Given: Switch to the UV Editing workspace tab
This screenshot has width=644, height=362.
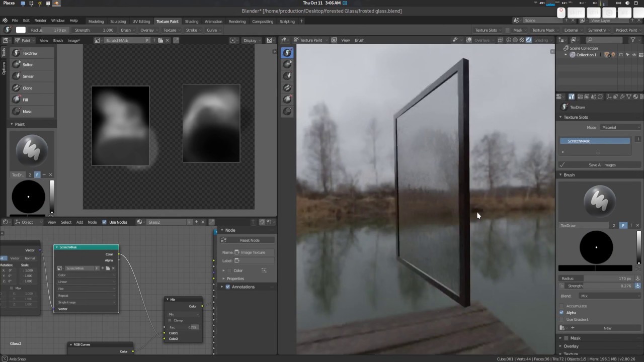Looking at the screenshot, I should 141,21.
